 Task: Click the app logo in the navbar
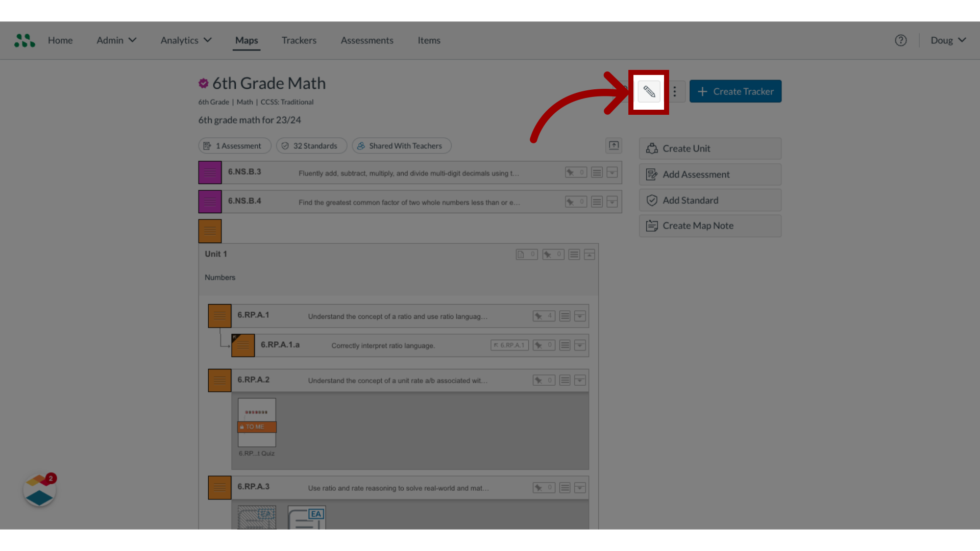24,40
